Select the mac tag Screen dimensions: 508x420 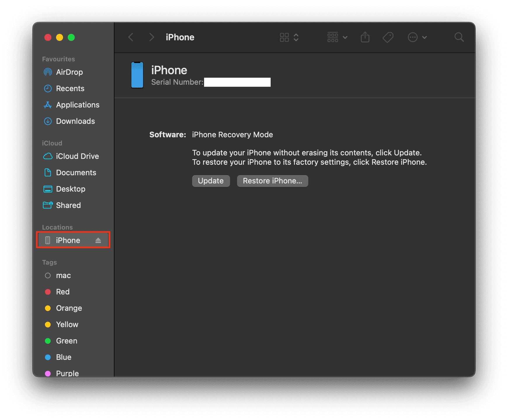(x=73, y=275)
